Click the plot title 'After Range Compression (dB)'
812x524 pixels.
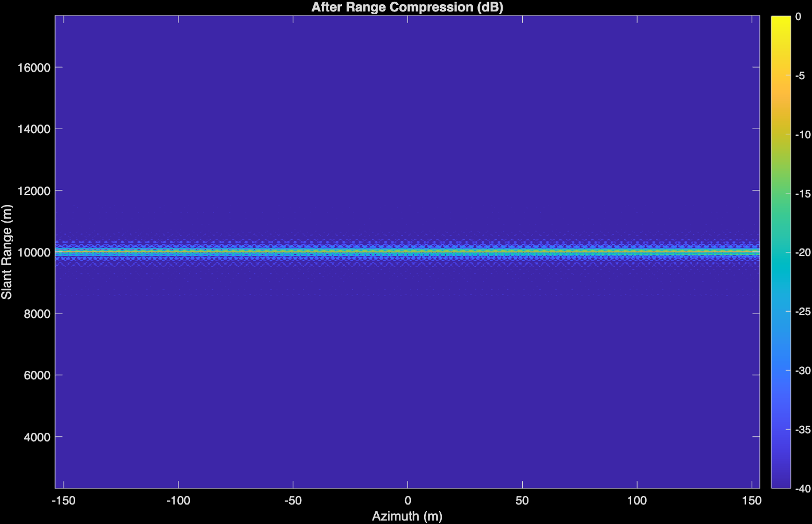click(407, 7)
